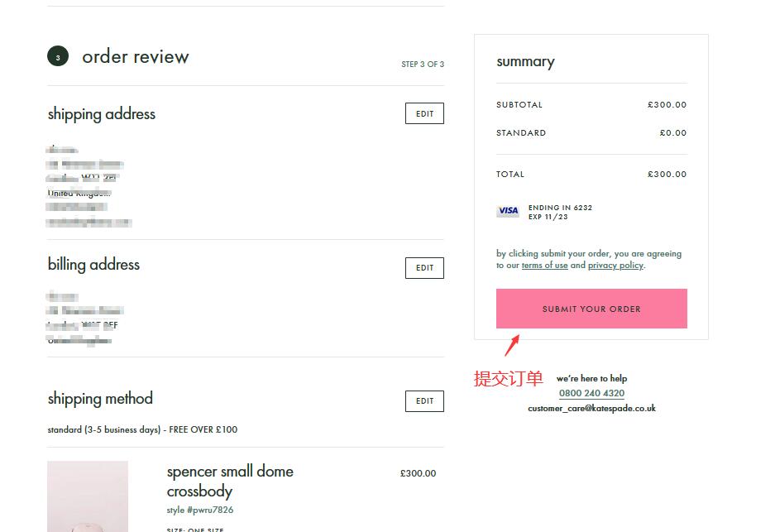Screen dimensions: 775x532
Task: Edit the shipping address
Action: pyautogui.click(x=424, y=113)
